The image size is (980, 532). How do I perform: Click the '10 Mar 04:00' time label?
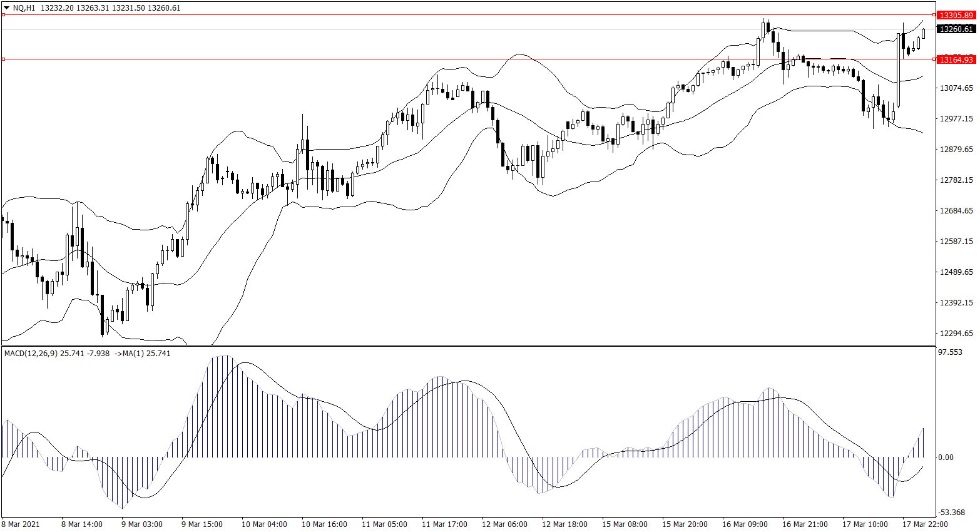[264, 524]
